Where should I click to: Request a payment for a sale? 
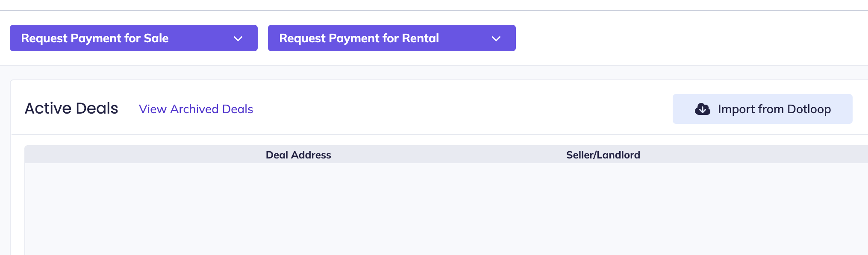(133, 38)
